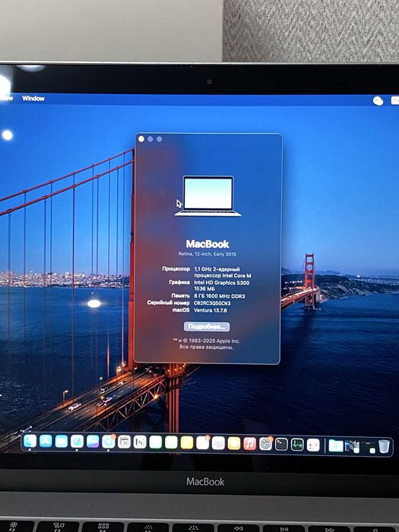This screenshot has height=532, width=399.
Task: Open the Downloads folder in the dock
Action: (x=336, y=445)
